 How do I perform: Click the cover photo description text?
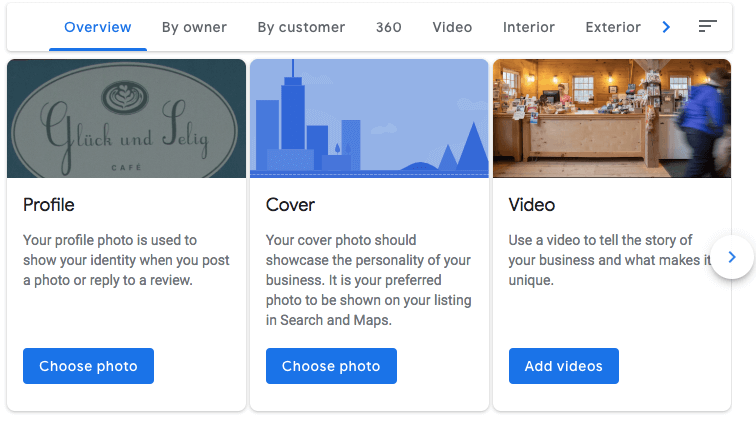point(369,280)
